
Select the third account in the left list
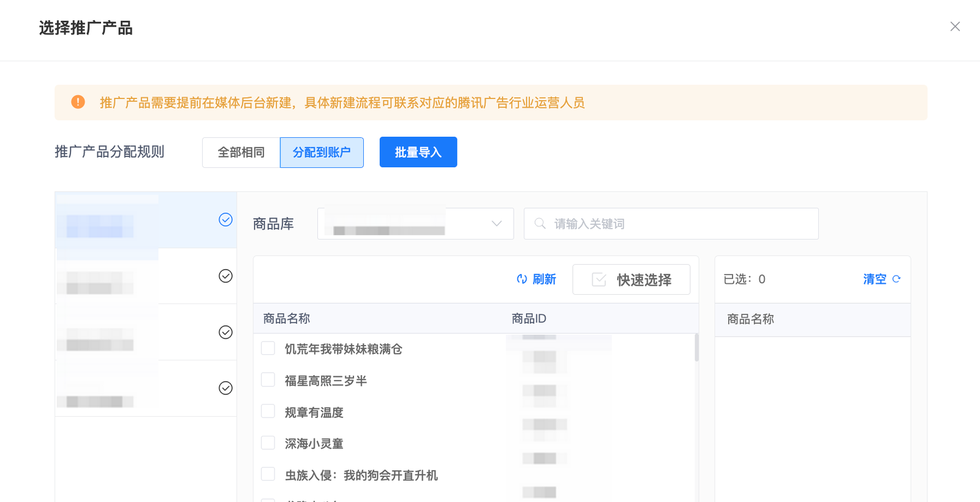point(146,332)
